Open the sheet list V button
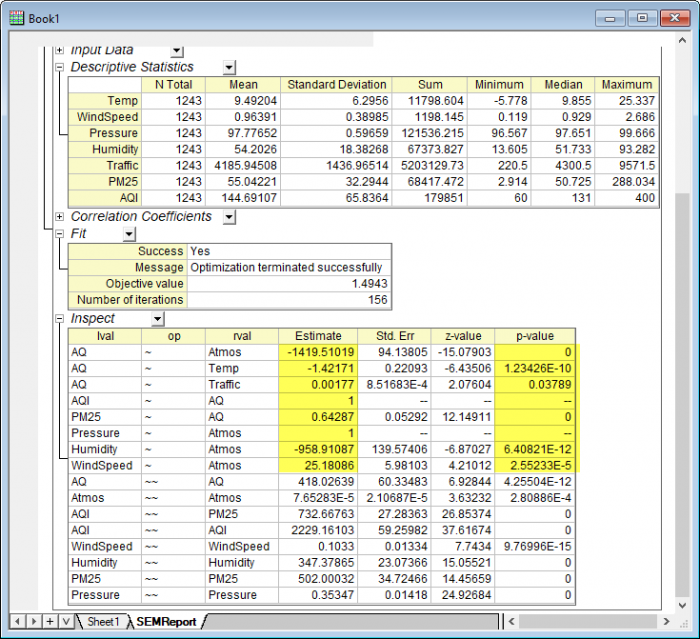This screenshot has height=639, width=700. pyautogui.click(x=67, y=621)
